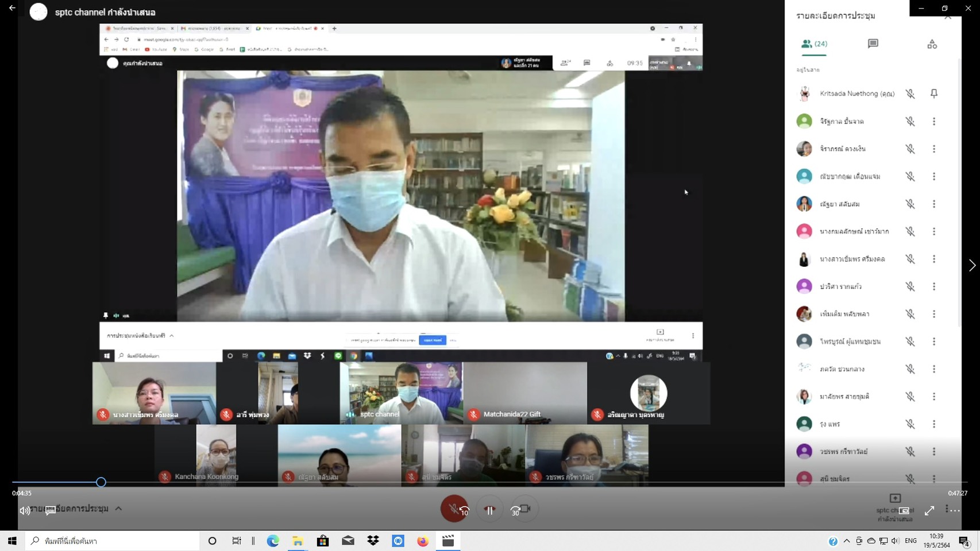The image size is (980, 551).
Task: Click the video volume speaker icon
Action: [25, 510]
